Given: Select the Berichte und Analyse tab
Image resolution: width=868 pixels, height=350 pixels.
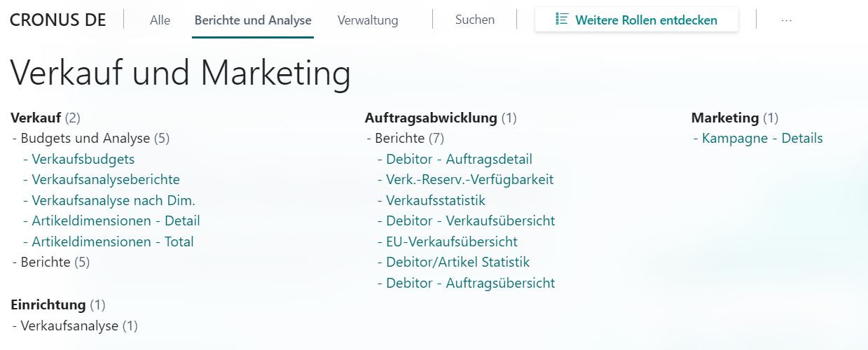Looking at the screenshot, I should (253, 20).
